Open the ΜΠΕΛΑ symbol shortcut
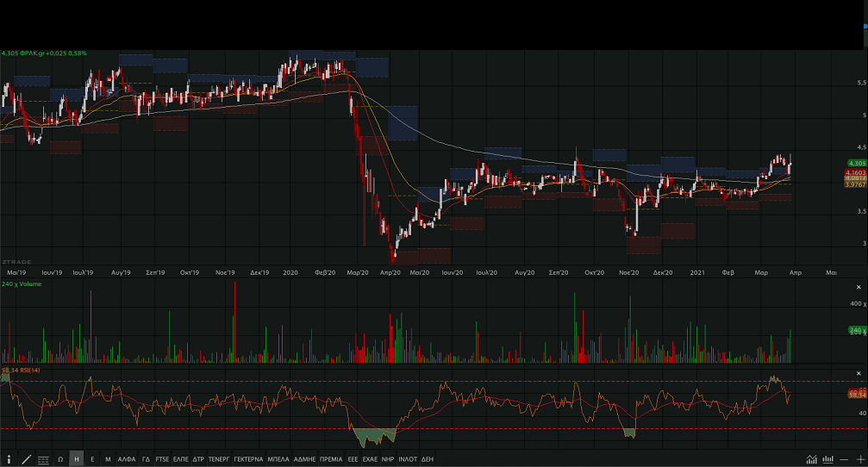The height and width of the screenshot is (467, 868). pos(278,459)
